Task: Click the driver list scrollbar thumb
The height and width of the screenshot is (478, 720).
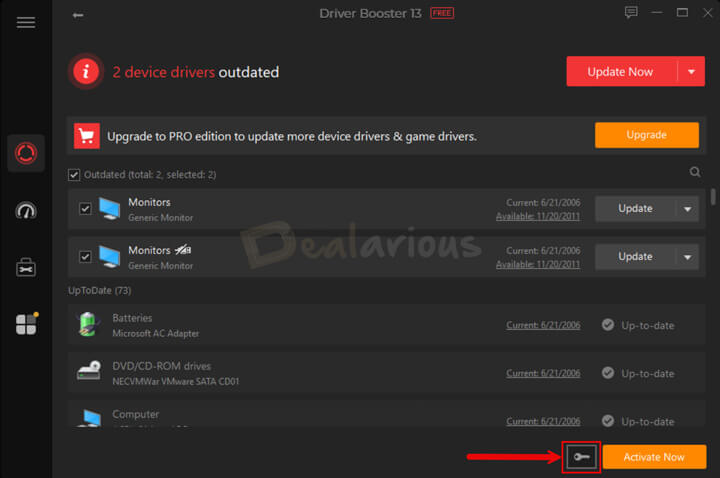Action: (713, 197)
